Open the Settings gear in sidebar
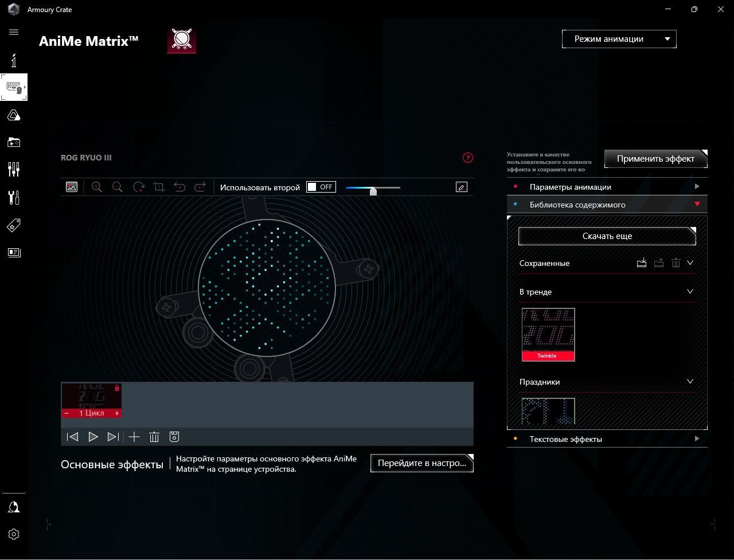734x560 pixels. coord(14,534)
